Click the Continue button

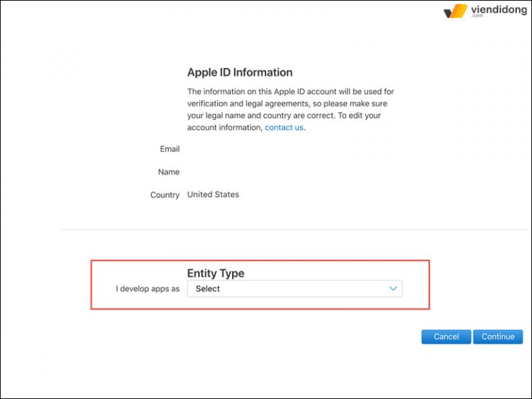coord(498,337)
